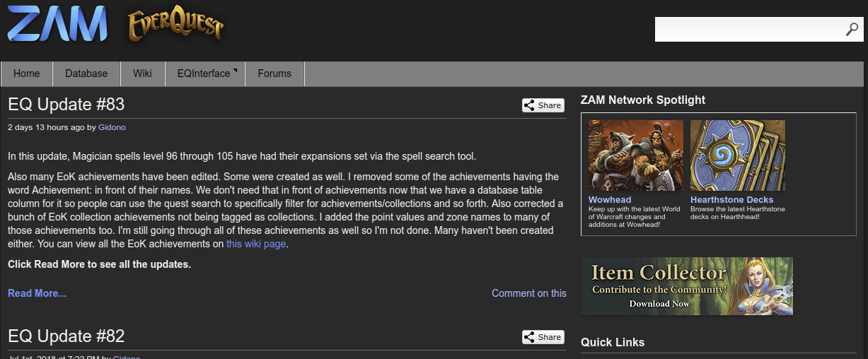The image size is (868, 359).
Task: Click the Wowhead text link
Action: [x=610, y=200]
